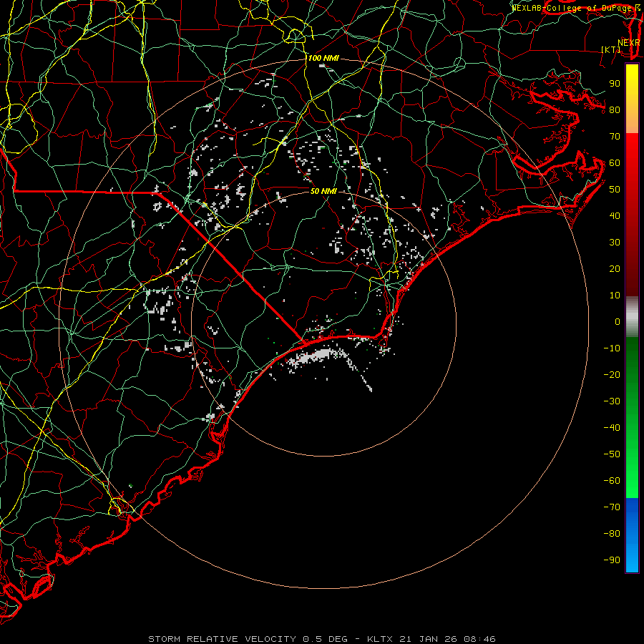
Task: Click the -50 value on velocity scale
Action: click(x=612, y=454)
